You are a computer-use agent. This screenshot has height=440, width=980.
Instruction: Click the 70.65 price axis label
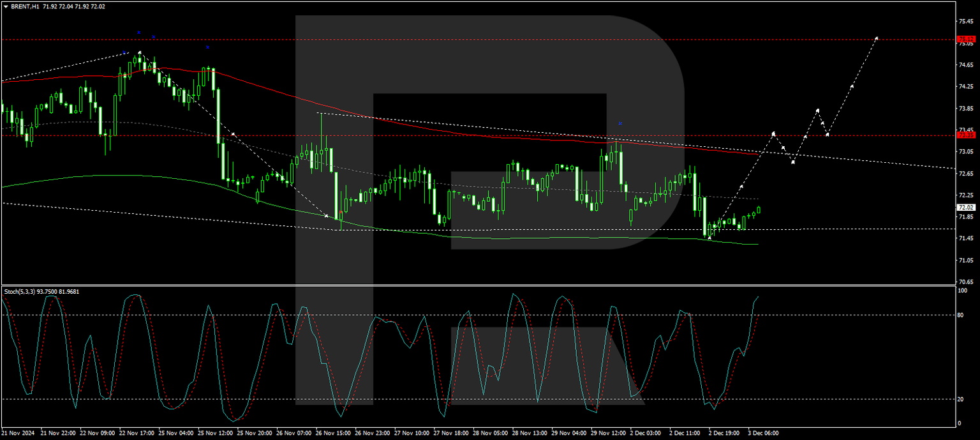tap(965, 282)
